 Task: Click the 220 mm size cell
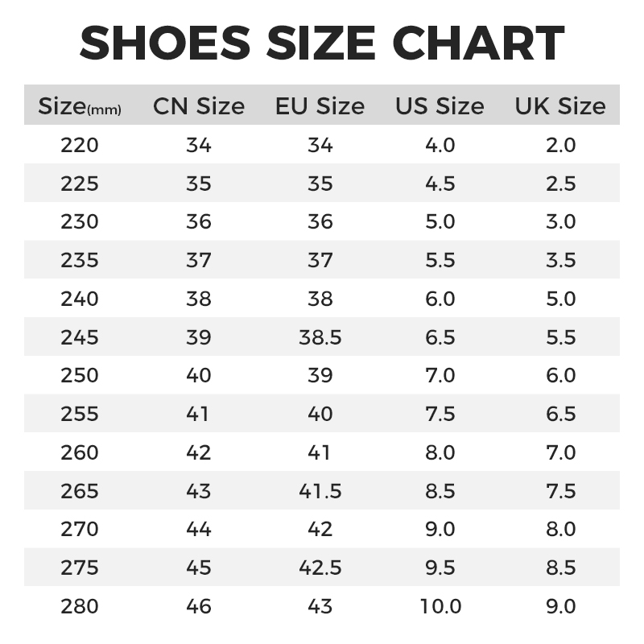tap(80, 146)
